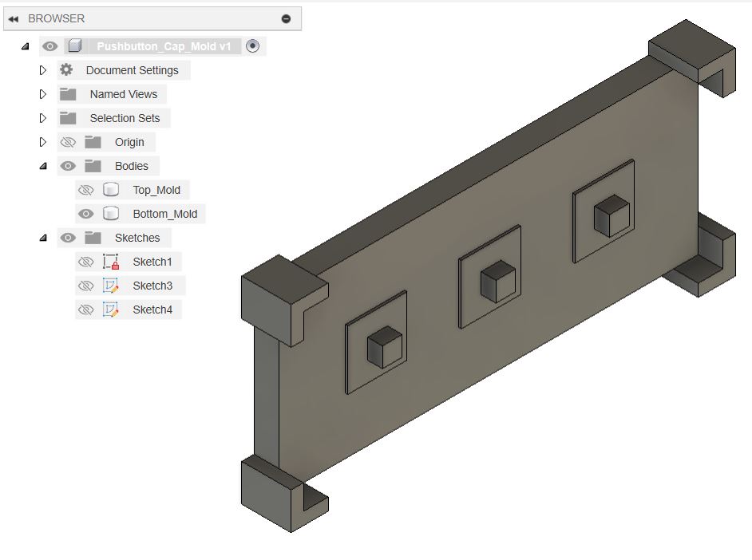Show the hidden Top_Mold body
Viewport: 752px width, 560px height.
pyautogui.click(x=86, y=190)
